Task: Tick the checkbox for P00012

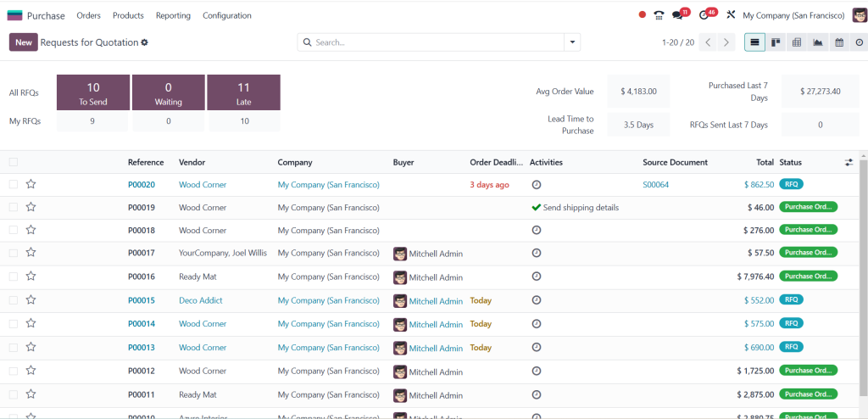Action: click(14, 370)
